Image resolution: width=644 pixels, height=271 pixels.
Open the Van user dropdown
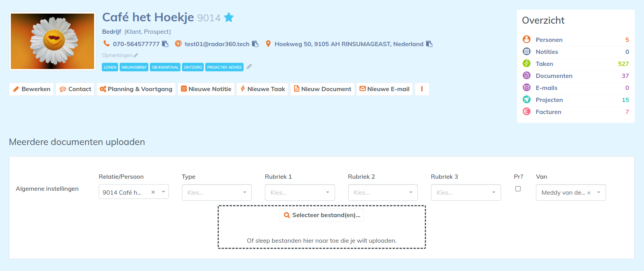pos(571,192)
